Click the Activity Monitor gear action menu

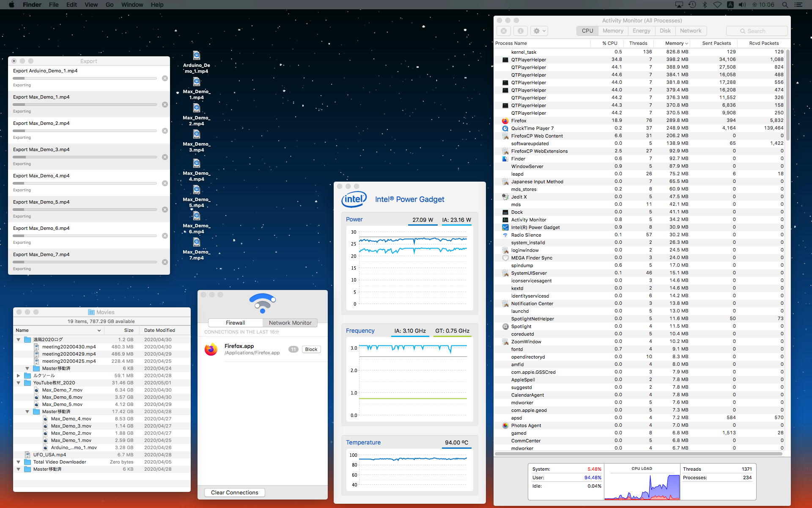pos(540,31)
